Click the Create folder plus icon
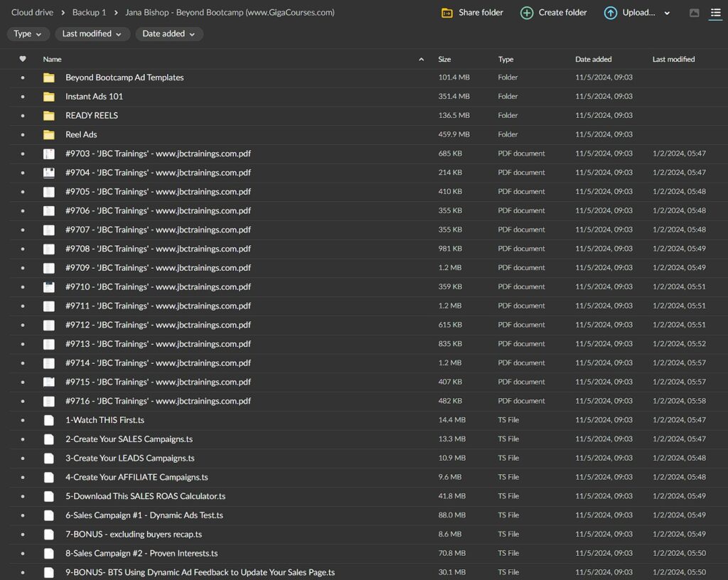The image size is (728, 580). pos(527,13)
